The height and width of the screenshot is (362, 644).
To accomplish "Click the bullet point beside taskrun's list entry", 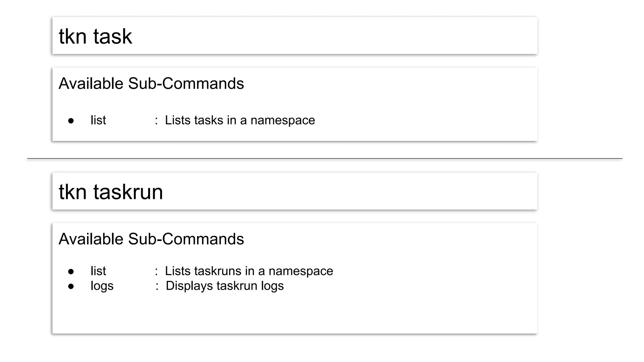I will click(x=71, y=272).
